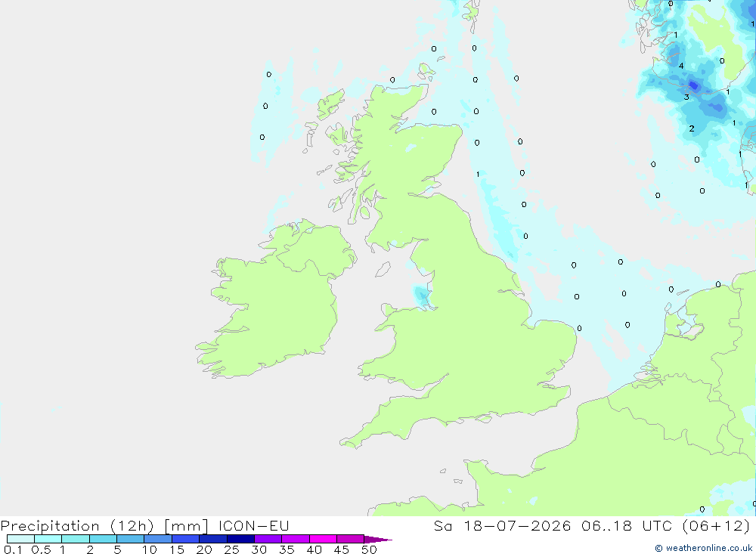Click the legend label "25"
Image resolution: width=756 pixels, height=554 pixels.
tap(231, 549)
